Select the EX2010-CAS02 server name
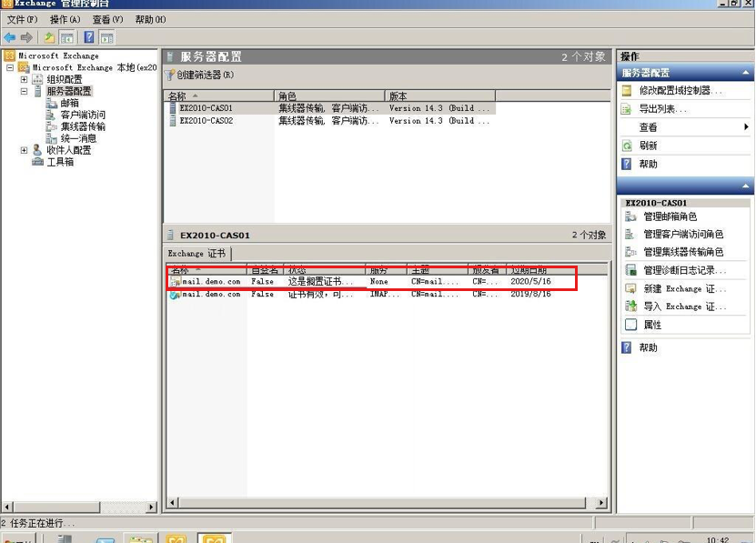The width and height of the screenshot is (756, 543). point(206,121)
